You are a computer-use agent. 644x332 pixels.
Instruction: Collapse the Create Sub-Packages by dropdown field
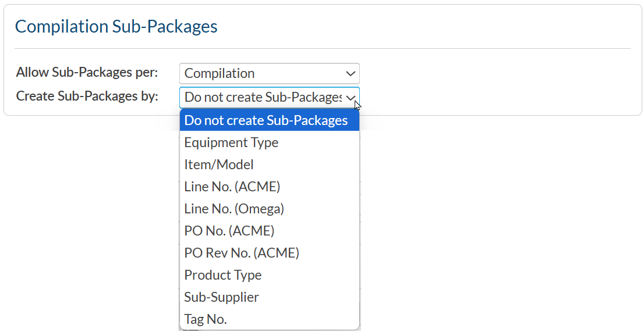point(269,97)
